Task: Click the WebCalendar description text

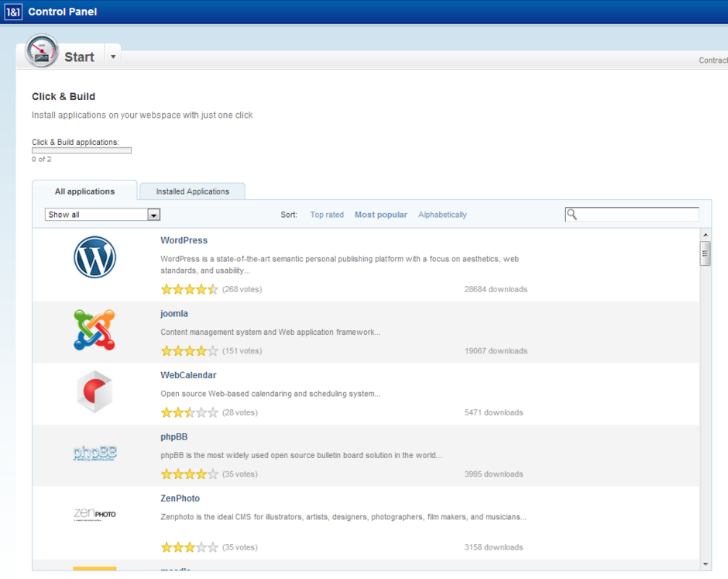Action: (270, 394)
